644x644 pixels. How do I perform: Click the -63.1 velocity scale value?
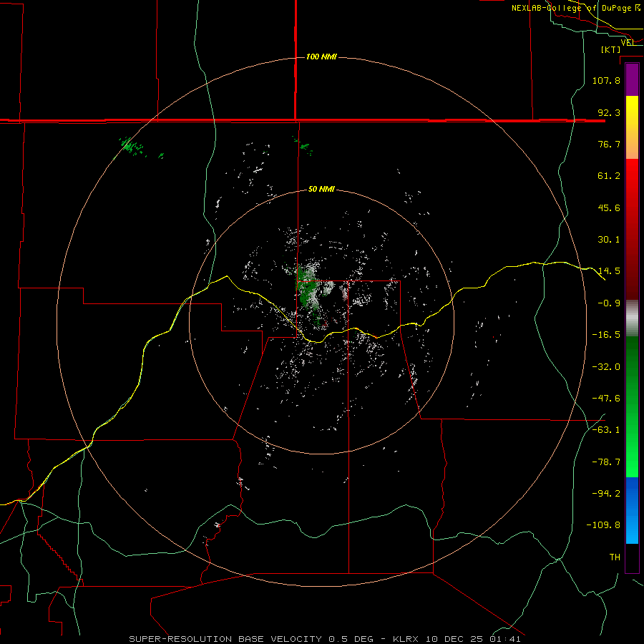coord(606,429)
